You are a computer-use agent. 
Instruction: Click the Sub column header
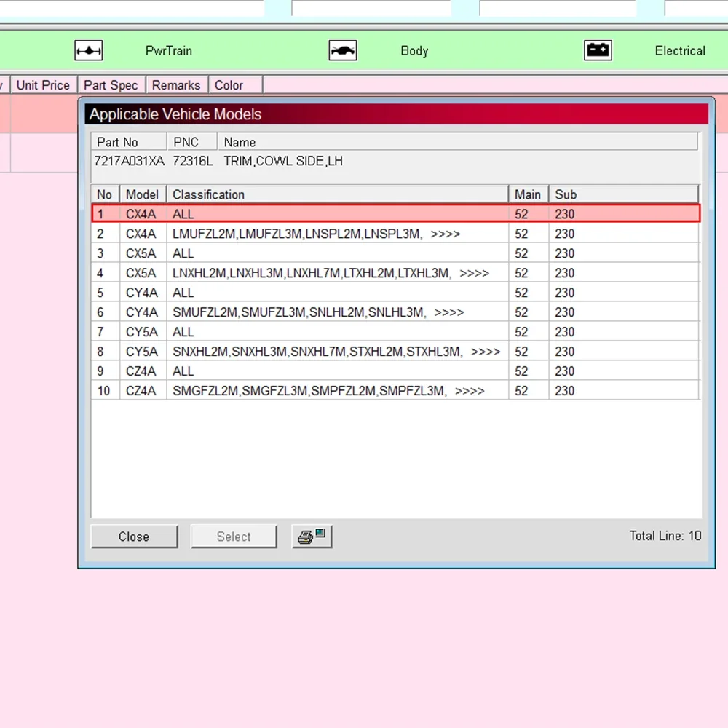click(624, 194)
